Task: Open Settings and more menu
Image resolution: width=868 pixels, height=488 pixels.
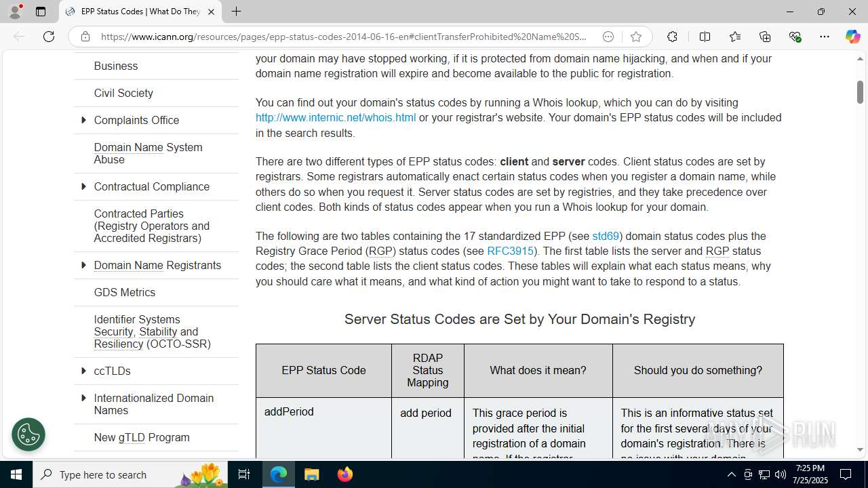Action: tap(825, 37)
